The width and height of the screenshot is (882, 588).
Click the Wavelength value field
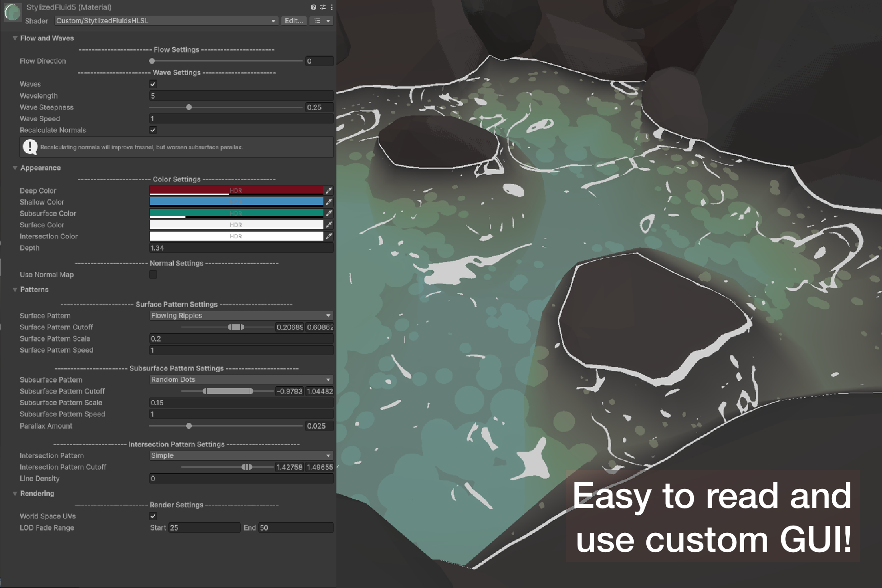241,96
